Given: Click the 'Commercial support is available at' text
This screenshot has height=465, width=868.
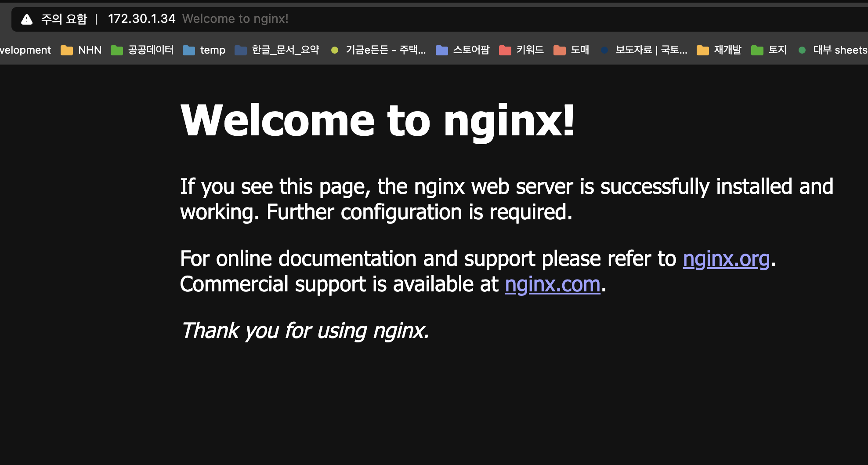Looking at the screenshot, I should 339,284.
